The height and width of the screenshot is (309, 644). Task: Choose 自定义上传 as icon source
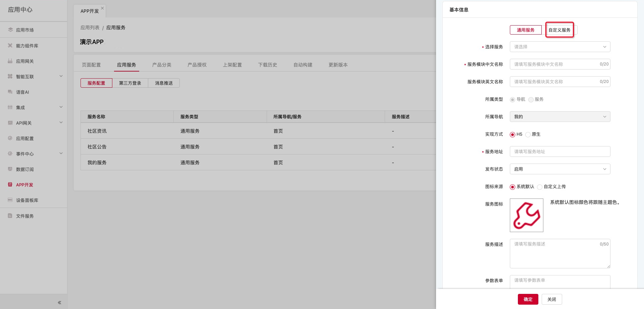pos(540,187)
